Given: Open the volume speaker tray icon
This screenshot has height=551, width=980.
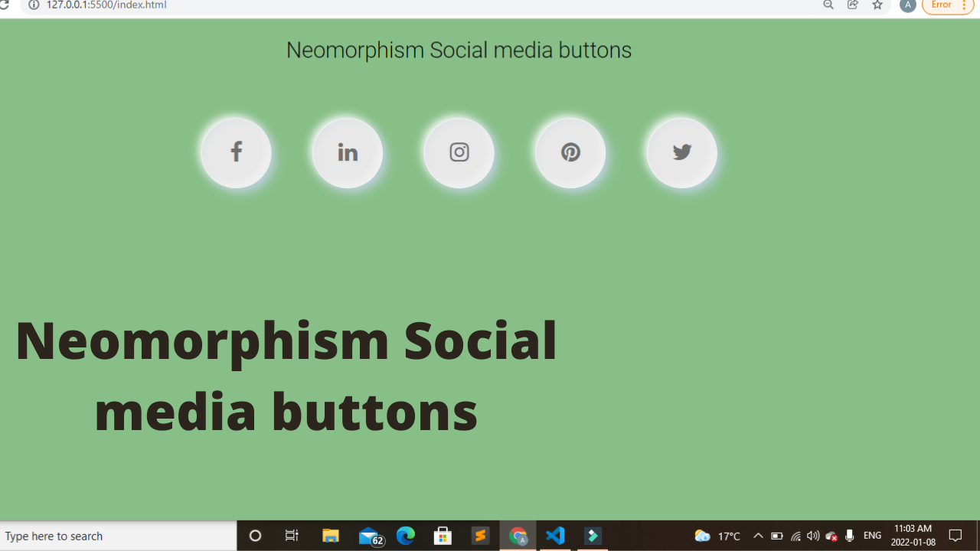Looking at the screenshot, I should [813, 536].
